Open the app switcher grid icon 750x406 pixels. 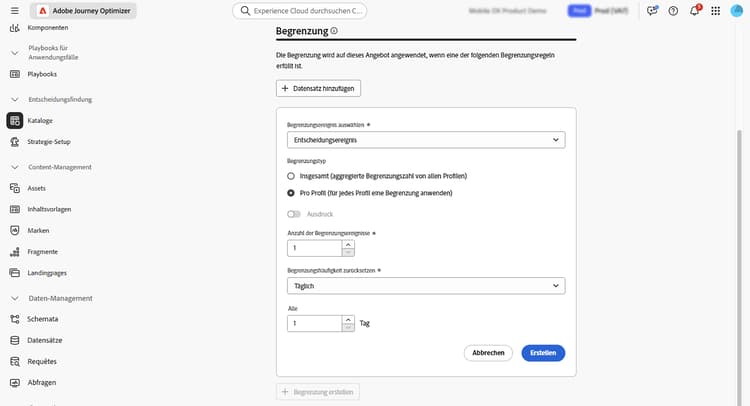tap(714, 11)
